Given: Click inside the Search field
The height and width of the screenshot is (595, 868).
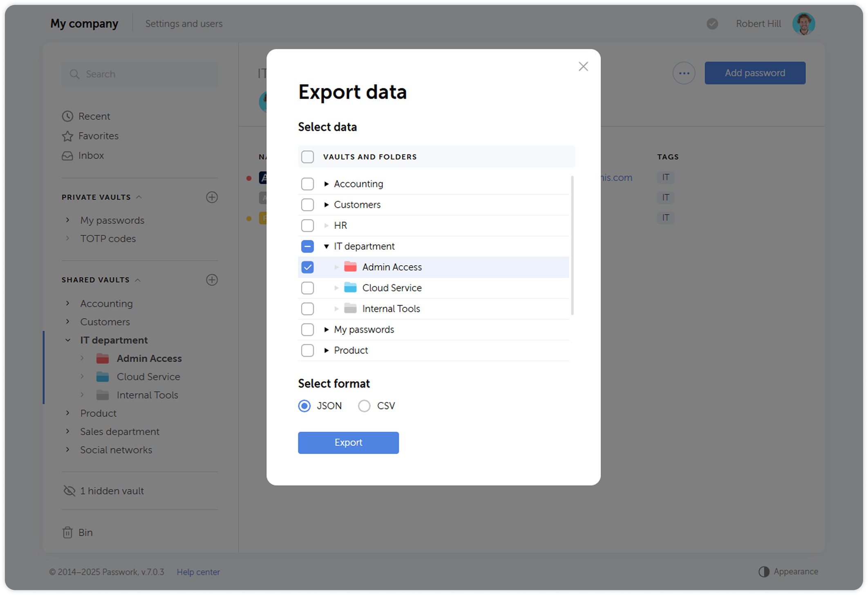Looking at the screenshot, I should pos(139,74).
